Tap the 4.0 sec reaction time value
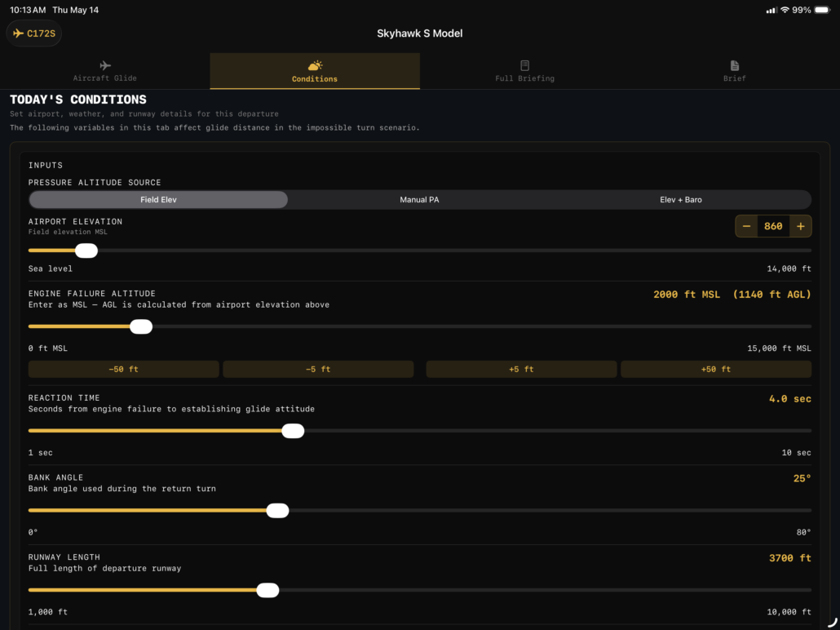The image size is (840, 630). (790, 399)
